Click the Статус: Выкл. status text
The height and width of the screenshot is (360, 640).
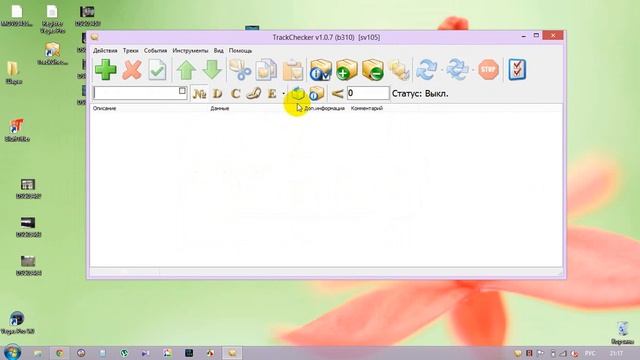420,93
